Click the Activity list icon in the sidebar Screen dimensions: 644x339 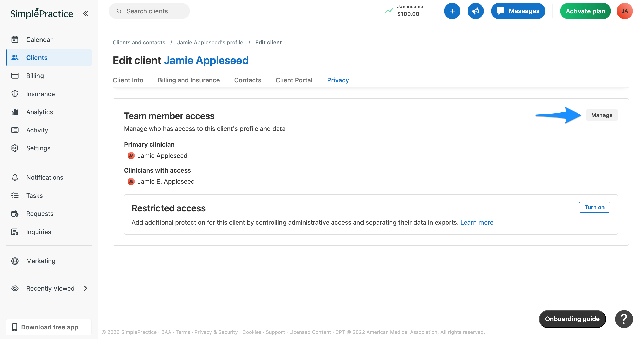tap(15, 130)
